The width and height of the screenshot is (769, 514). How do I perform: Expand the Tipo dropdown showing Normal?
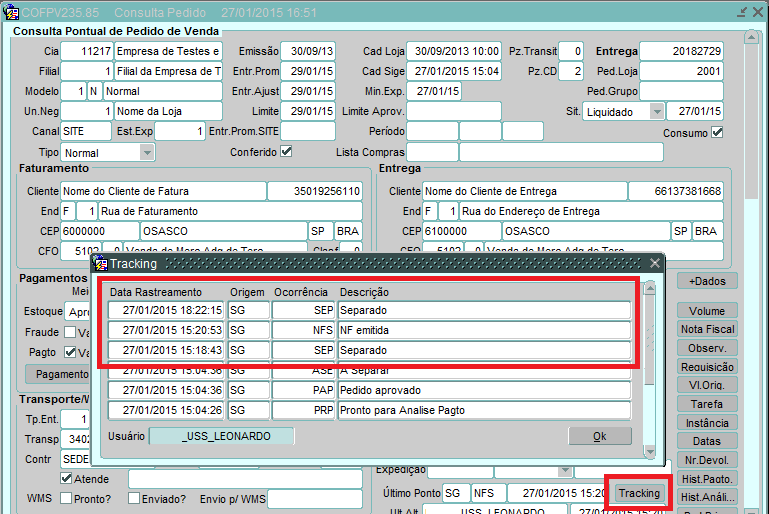147,153
